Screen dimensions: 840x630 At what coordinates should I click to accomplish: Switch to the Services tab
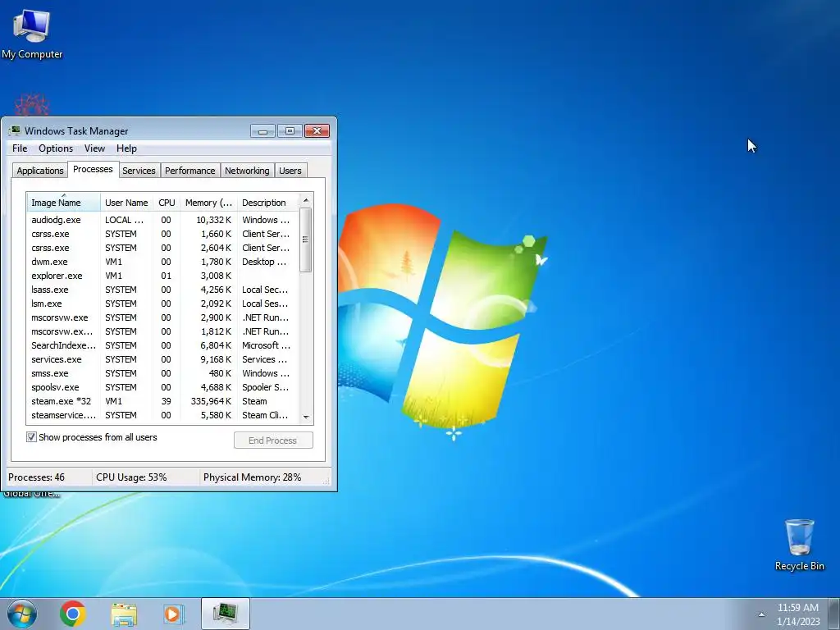[139, 171]
